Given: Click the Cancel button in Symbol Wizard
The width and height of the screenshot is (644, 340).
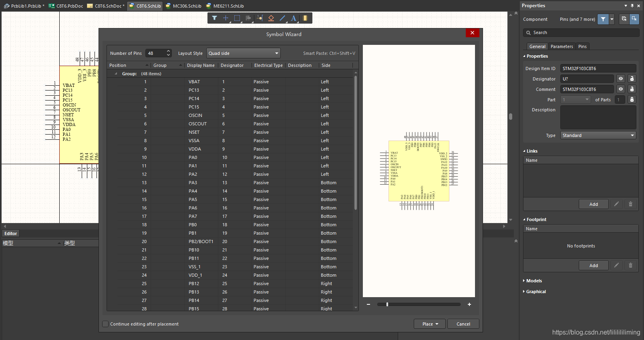Looking at the screenshot, I should [x=463, y=324].
